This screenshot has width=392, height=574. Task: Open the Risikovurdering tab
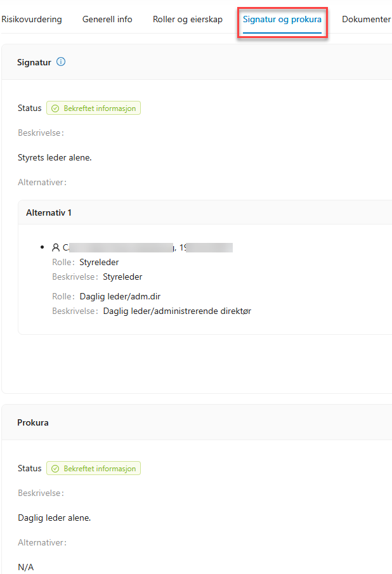point(32,20)
